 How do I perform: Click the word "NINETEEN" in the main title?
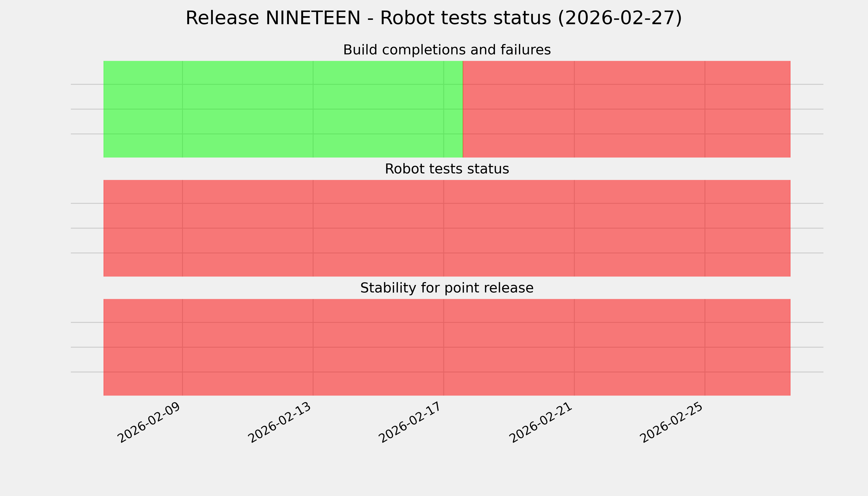click(312, 18)
